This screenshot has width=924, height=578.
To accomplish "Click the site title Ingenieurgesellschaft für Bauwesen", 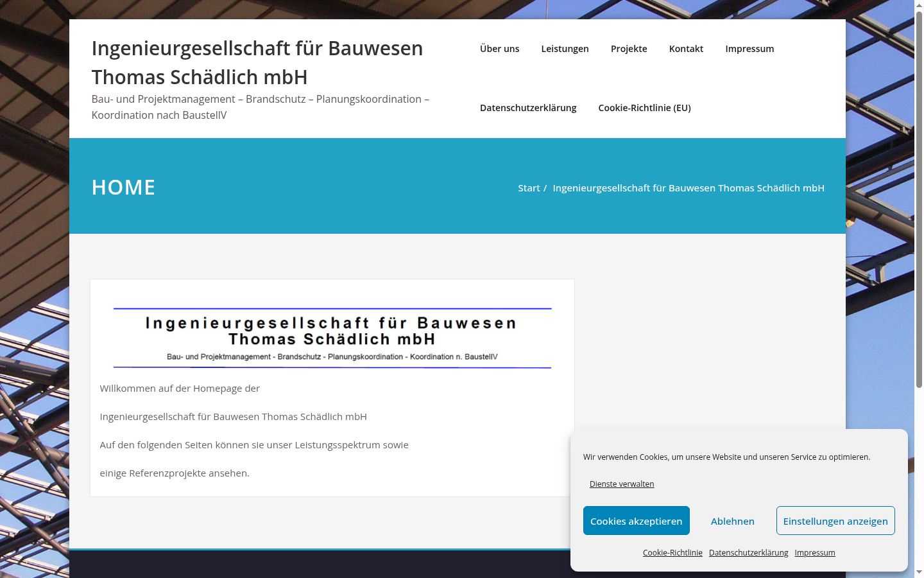I will pos(257,62).
